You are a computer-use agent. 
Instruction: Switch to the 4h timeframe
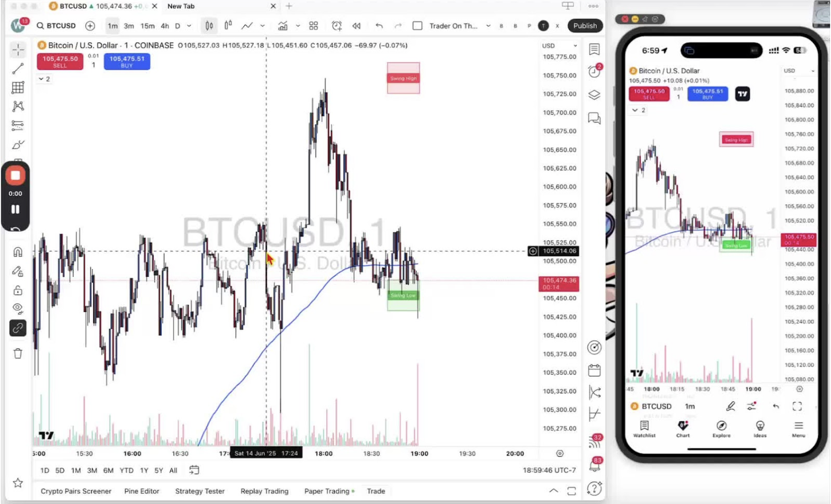point(165,26)
